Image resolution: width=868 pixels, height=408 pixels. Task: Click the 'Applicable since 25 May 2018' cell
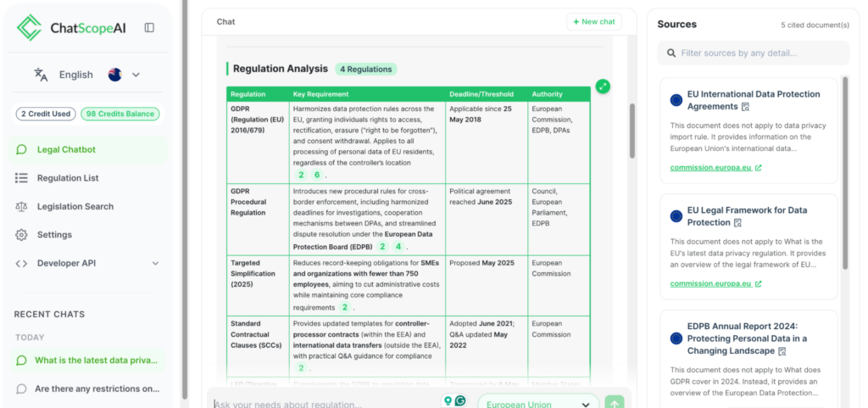[x=487, y=143]
